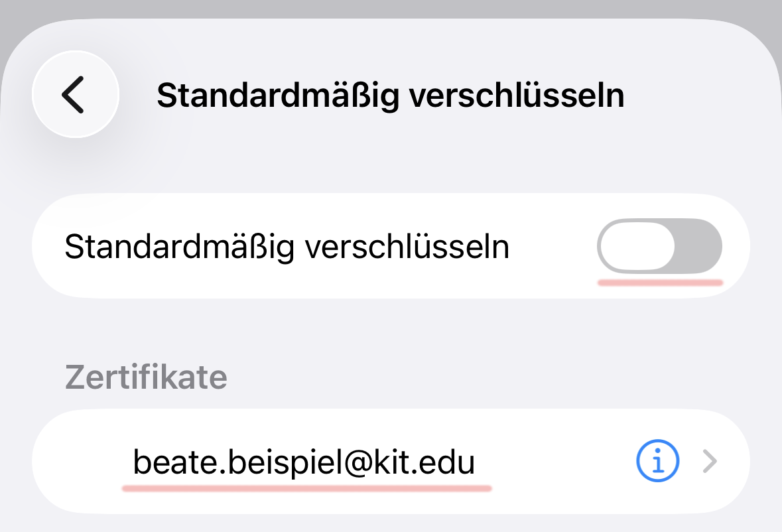Click the right-pointing disclosure arrow
Viewport: 782px width, 532px height.
click(x=710, y=461)
